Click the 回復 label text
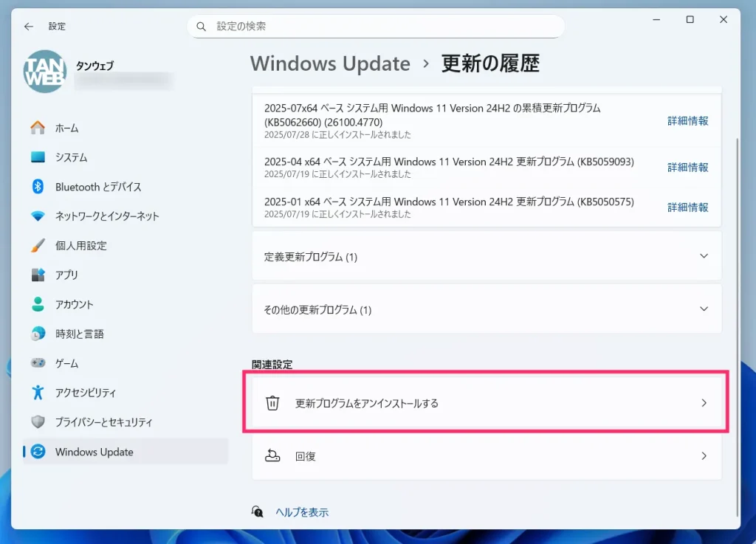 [305, 456]
